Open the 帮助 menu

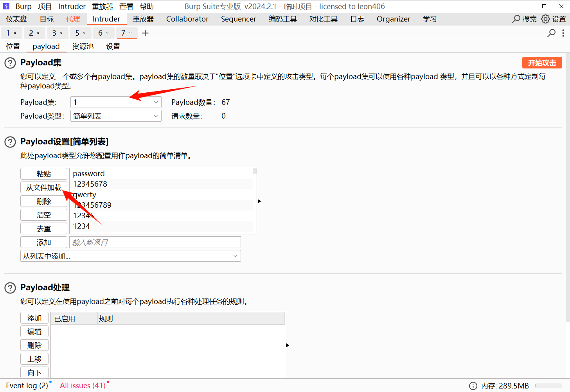click(147, 6)
